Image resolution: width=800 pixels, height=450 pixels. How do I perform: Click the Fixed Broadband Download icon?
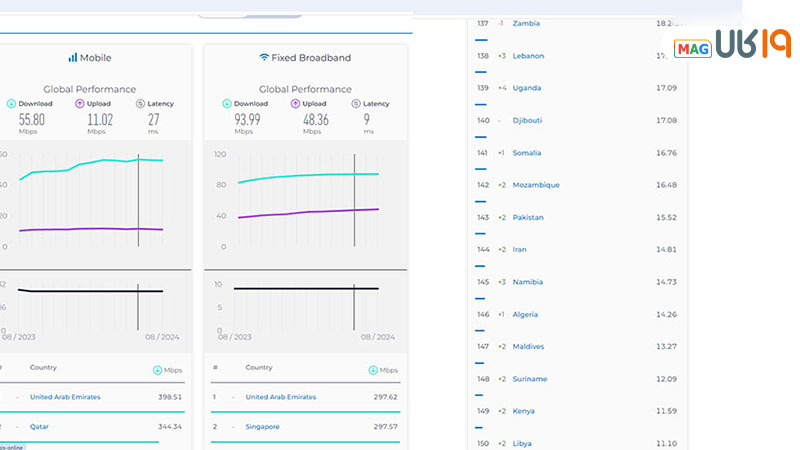click(227, 103)
